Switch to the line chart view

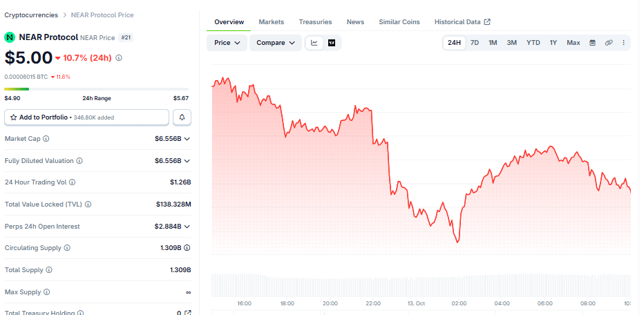(314, 43)
